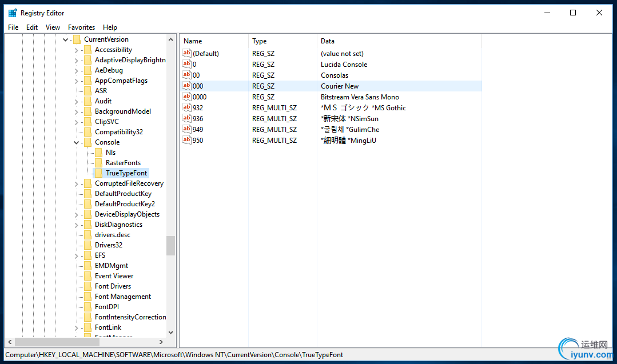The height and width of the screenshot is (364, 617).
Task: Click the string icon beside value 936
Action: 187,118
